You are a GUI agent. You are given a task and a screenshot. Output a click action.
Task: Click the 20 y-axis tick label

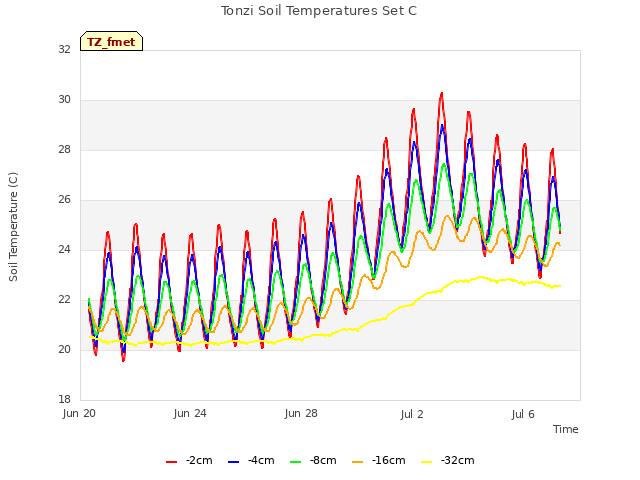pyautogui.click(x=64, y=349)
